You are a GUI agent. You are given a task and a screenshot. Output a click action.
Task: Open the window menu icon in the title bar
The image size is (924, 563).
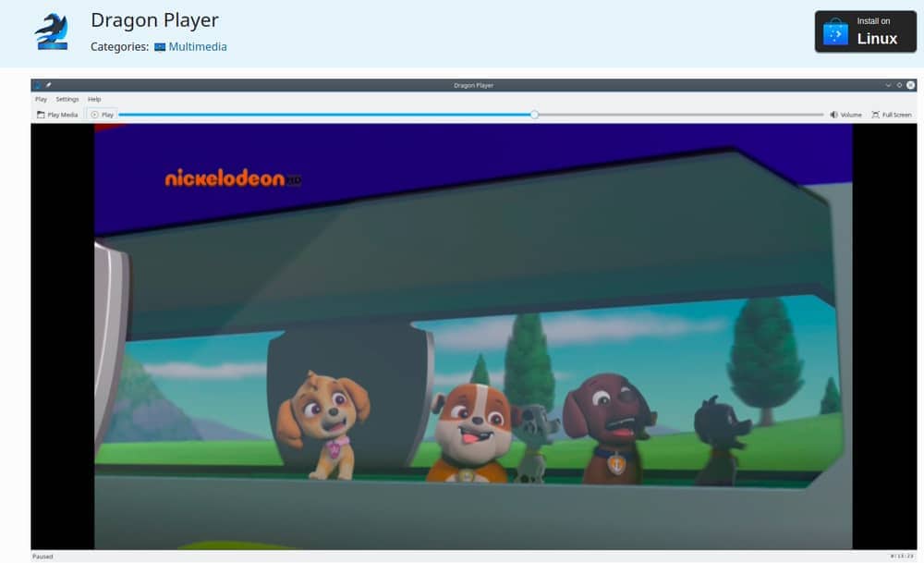tap(38, 85)
